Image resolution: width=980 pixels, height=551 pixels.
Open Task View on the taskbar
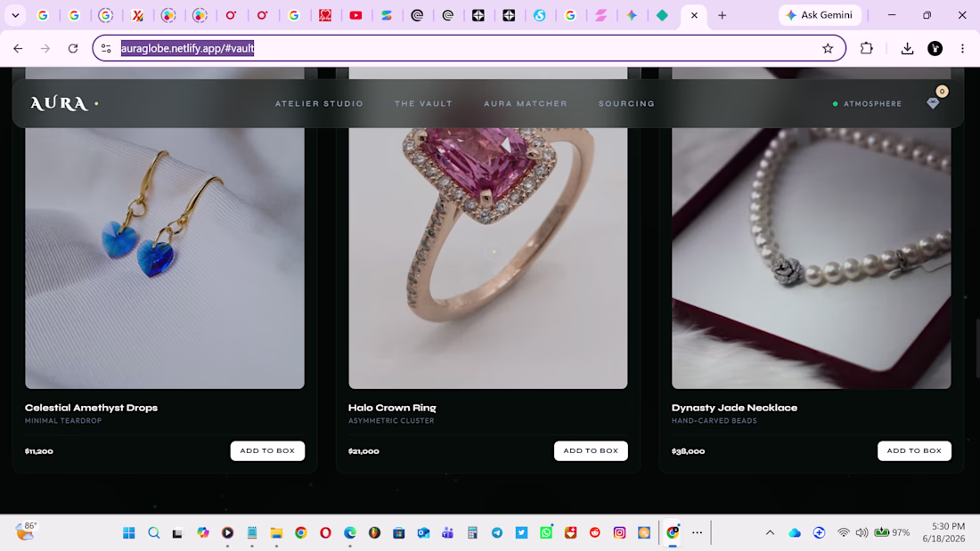[177, 532]
